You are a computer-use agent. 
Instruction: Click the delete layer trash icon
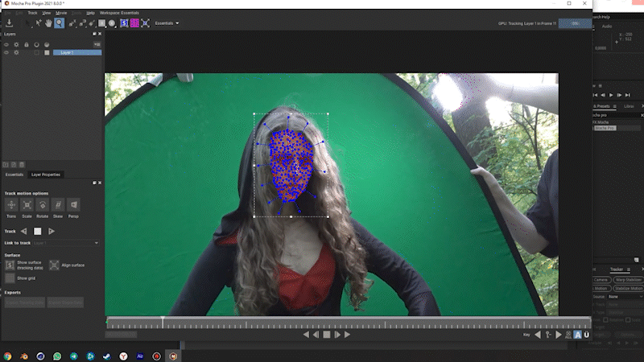pyautogui.click(x=22, y=165)
